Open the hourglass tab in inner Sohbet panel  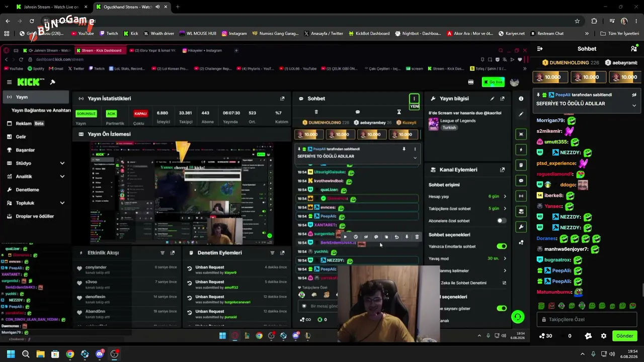tap(399, 112)
